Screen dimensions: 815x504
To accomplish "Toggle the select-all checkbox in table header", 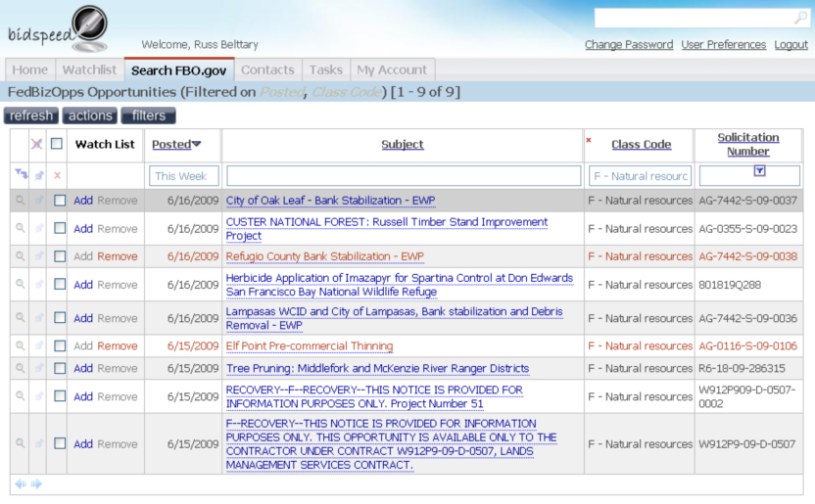I will pyautogui.click(x=57, y=143).
